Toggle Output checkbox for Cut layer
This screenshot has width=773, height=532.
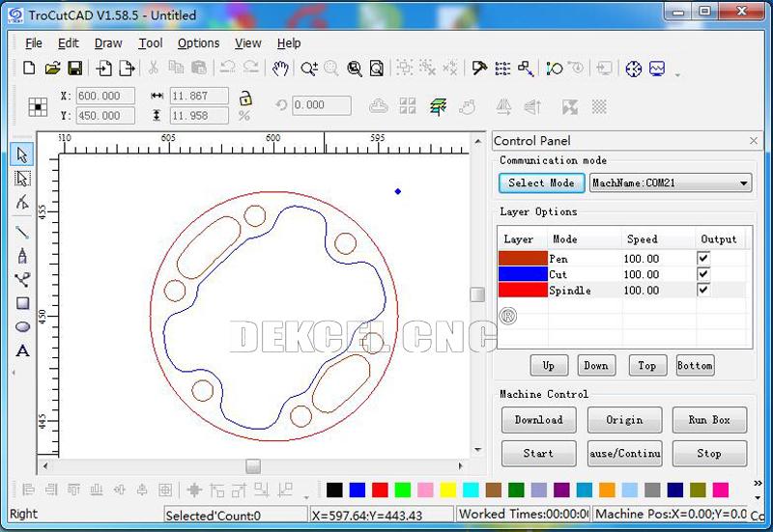tap(703, 274)
